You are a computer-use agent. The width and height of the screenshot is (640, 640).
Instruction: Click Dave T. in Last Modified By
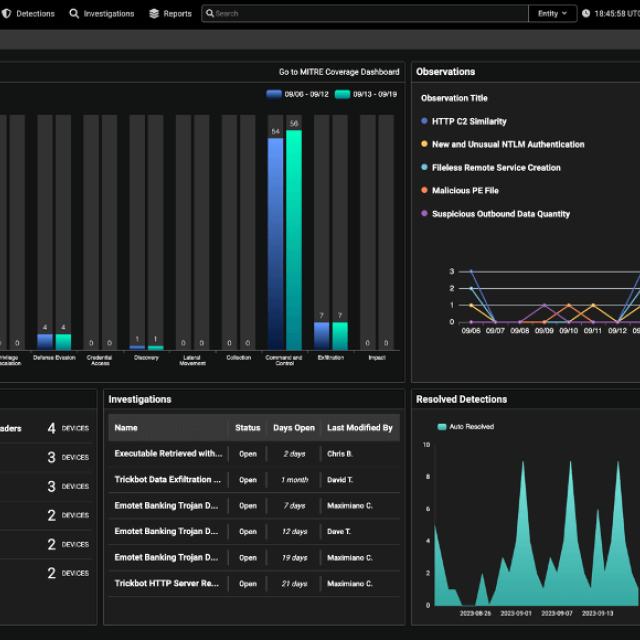coord(339,532)
